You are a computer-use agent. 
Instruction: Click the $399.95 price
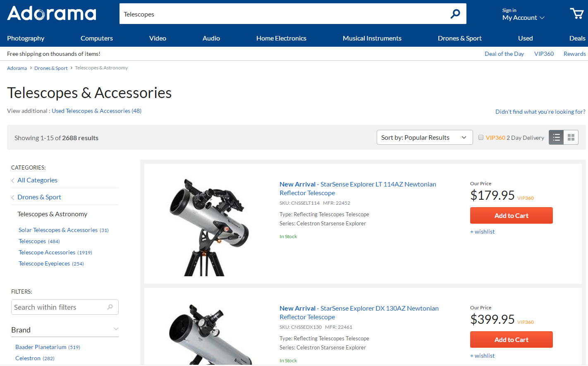pyautogui.click(x=492, y=319)
